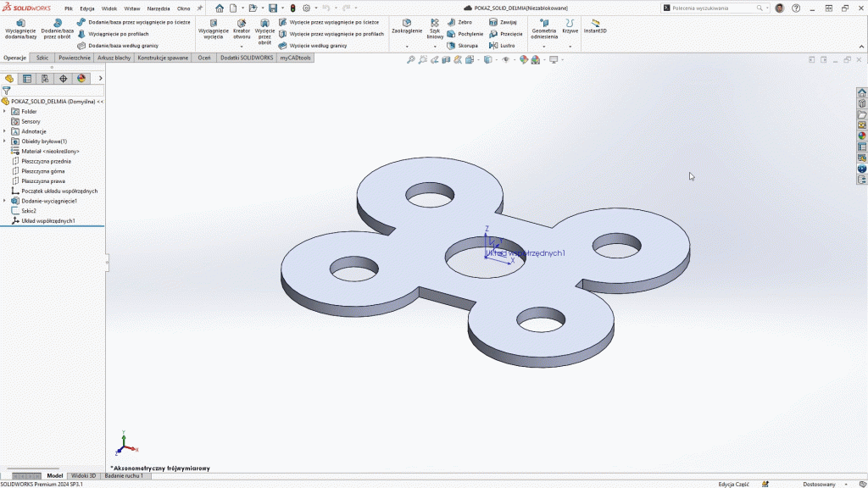Image resolution: width=868 pixels, height=488 pixels.
Task: Expand the Folder tree node
Action: click(x=5, y=111)
